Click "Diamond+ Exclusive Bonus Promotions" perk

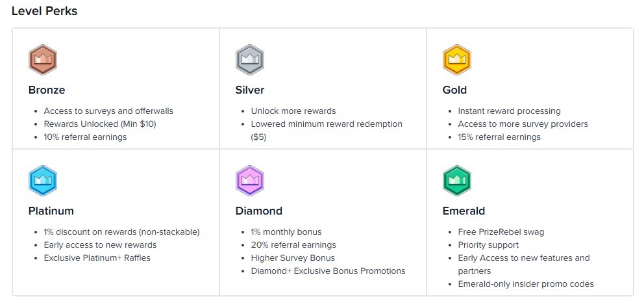click(x=327, y=271)
